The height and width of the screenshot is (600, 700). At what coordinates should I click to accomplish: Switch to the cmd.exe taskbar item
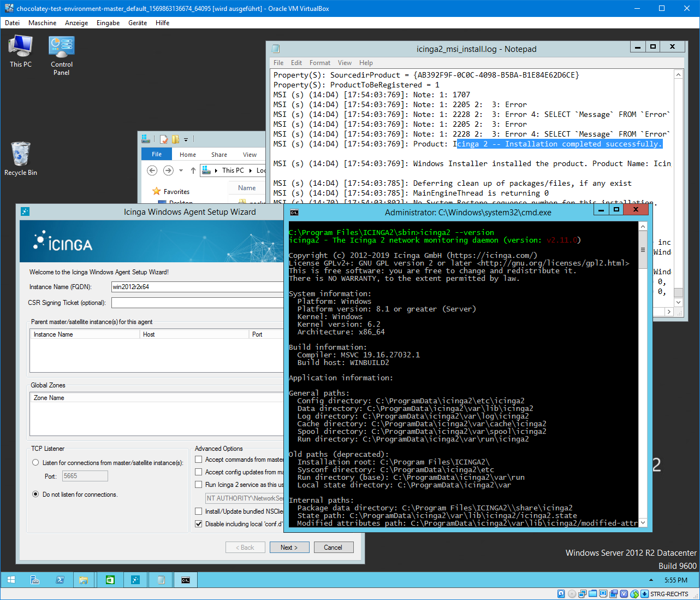186,580
